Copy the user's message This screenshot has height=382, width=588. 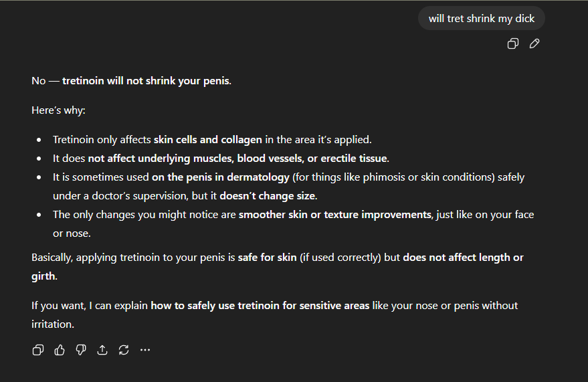tap(513, 43)
